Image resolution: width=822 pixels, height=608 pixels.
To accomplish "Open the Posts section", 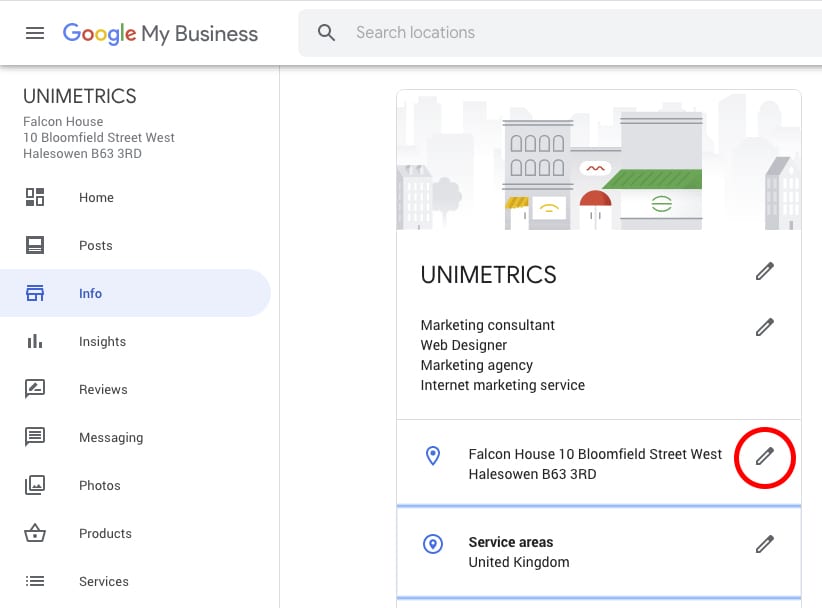I will point(96,246).
